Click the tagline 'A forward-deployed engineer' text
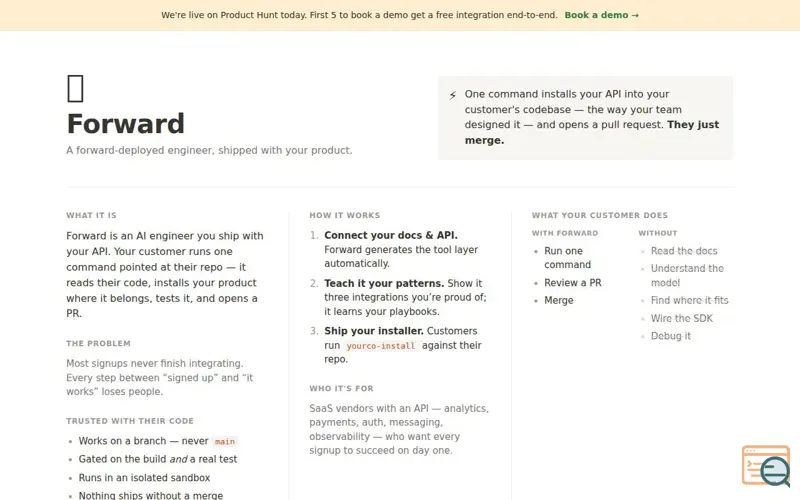The width and height of the screenshot is (800, 500). 209,151
